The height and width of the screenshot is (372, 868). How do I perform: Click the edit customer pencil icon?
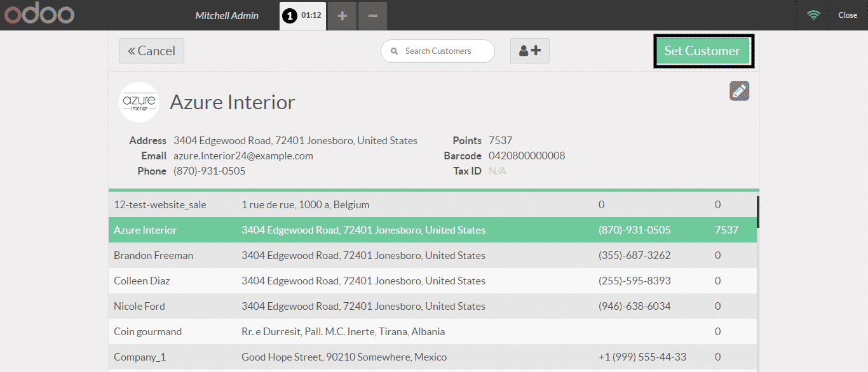point(739,91)
